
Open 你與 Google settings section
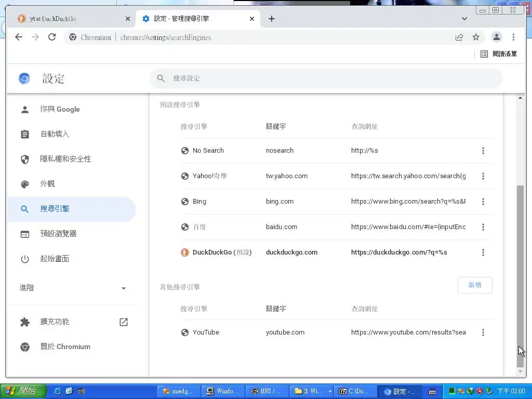[72, 109]
